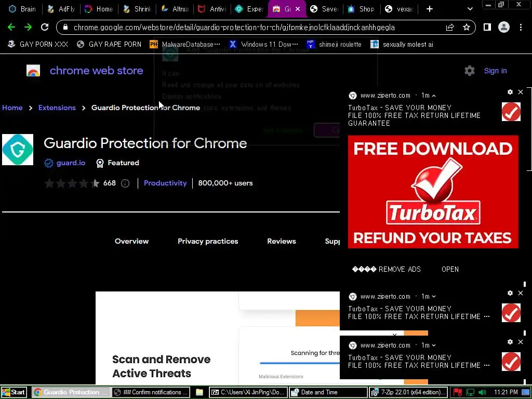Click Guardio extension logo

pos(18,150)
